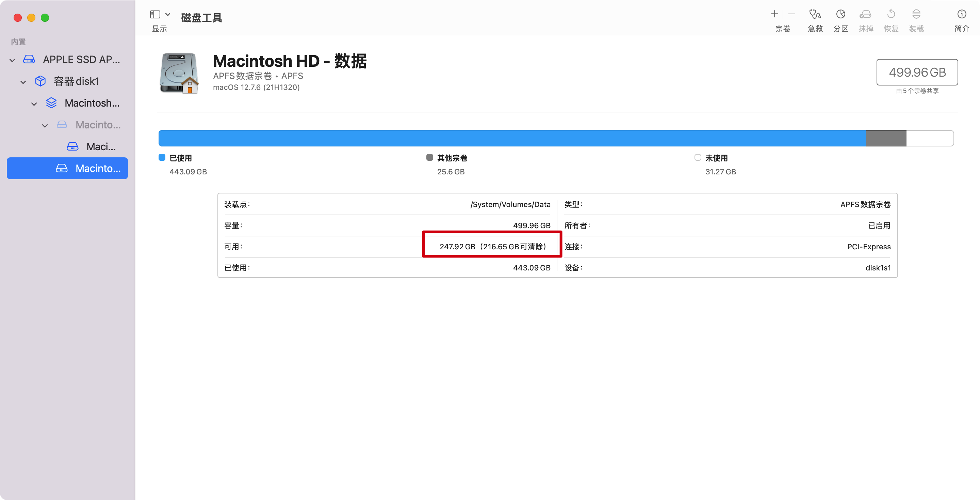980x500 pixels.
Task: Select the APPLE SSD AP... drive entry
Action: [81, 60]
